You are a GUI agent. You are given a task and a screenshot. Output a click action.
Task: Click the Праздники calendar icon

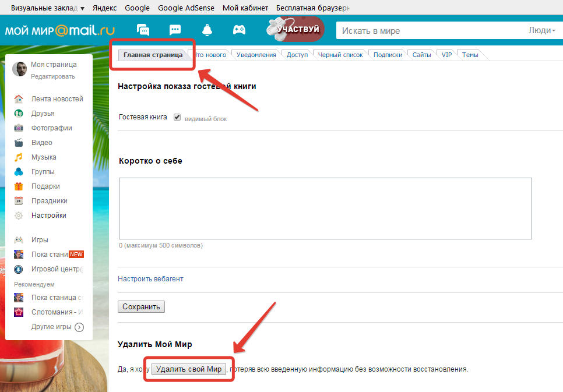pyautogui.click(x=19, y=201)
